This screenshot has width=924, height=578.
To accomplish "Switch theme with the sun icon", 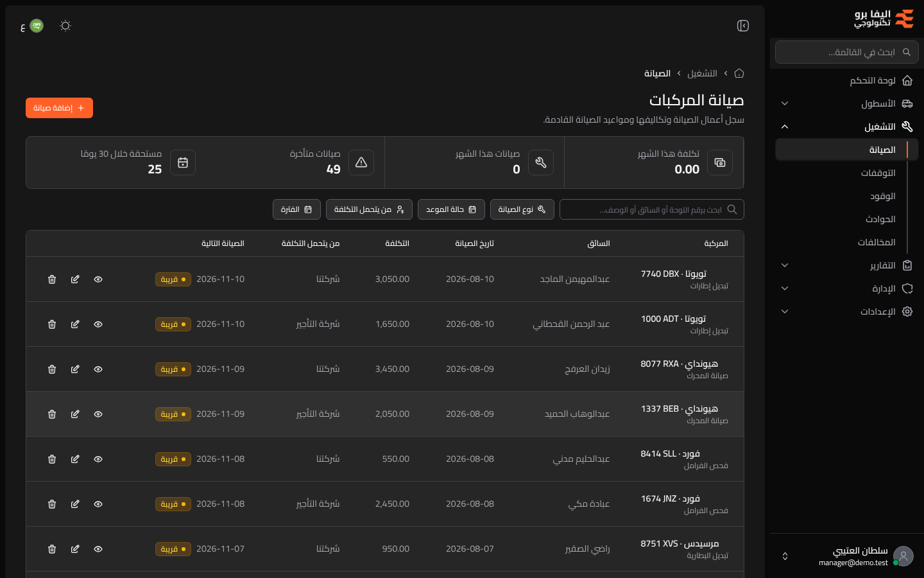I will coord(65,26).
